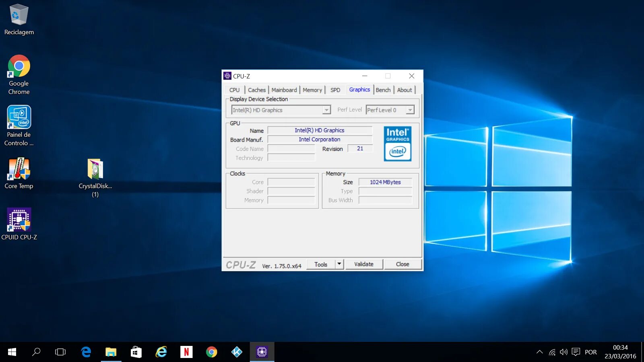Screen dimensions: 644x362
Task: Select the Core Temp desktop icon
Action: (x=19, y=174)
